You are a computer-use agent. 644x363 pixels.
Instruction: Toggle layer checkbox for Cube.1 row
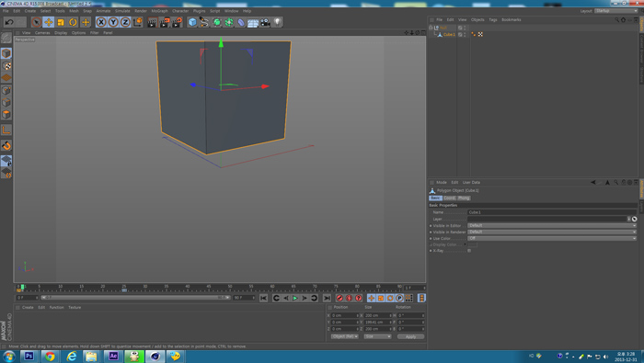[460, 34]
